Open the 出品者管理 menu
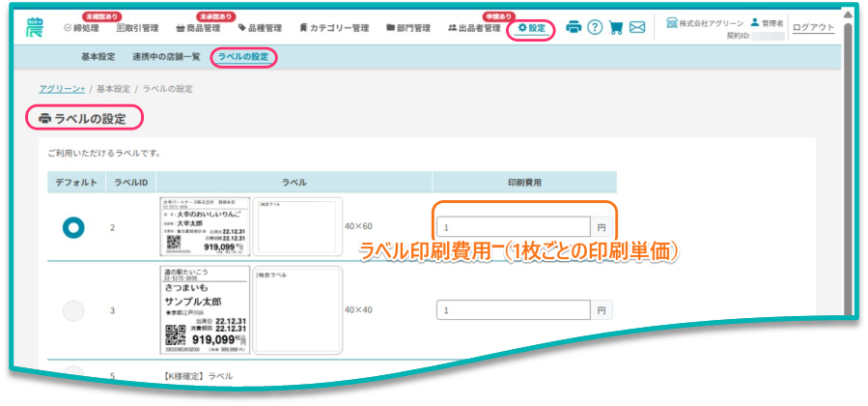The width and height of the screenshot is (868, 406). [474, 29]
